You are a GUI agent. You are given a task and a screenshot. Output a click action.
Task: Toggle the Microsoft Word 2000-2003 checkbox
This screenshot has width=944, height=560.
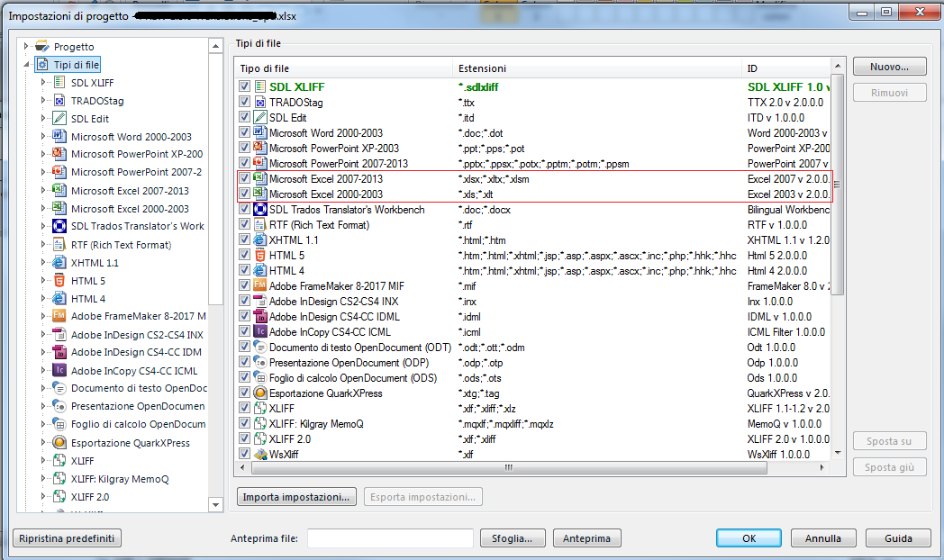(x=244, y=132)
